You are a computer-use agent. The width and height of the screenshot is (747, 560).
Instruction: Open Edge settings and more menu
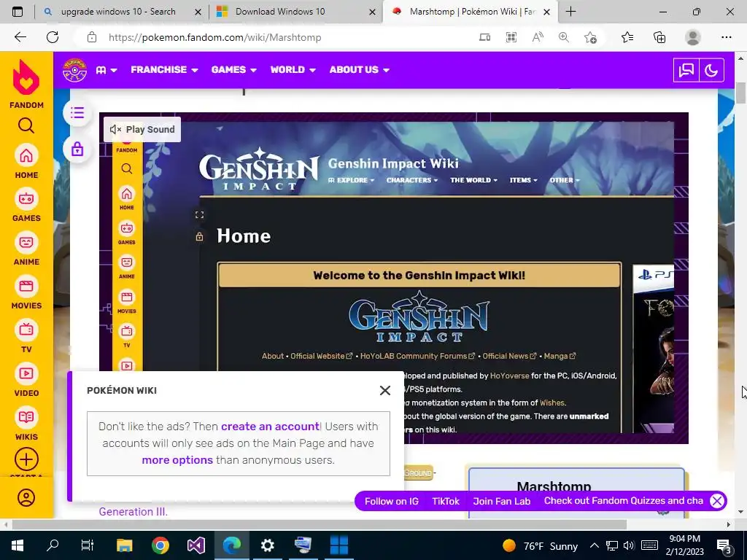(x=726, y=37)
